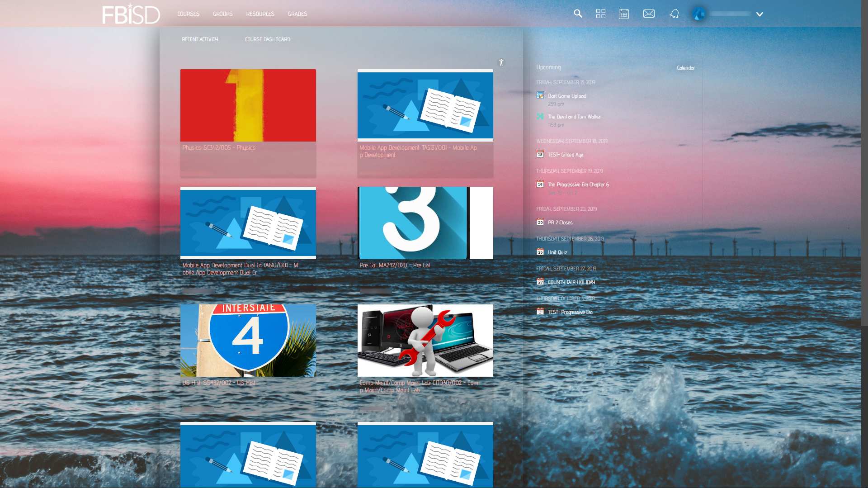Click the page vertical scrollbar
Viewport: 868px width, 488px height.
click(x=864, y=163)
